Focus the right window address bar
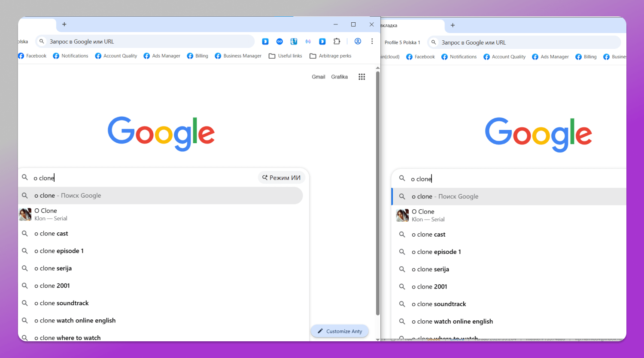The height and width of the screenshot is (358, 644). point(524,42)
